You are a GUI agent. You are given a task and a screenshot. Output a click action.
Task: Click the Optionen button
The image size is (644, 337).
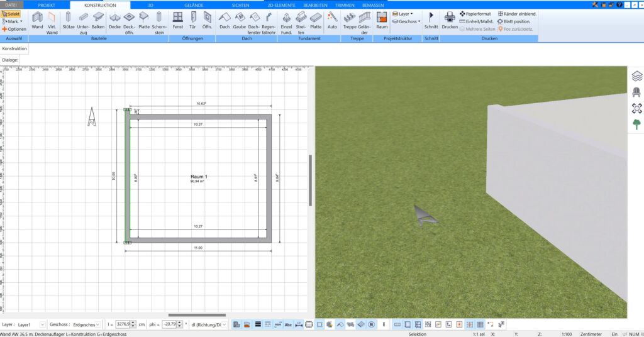[x=14, y=29]
